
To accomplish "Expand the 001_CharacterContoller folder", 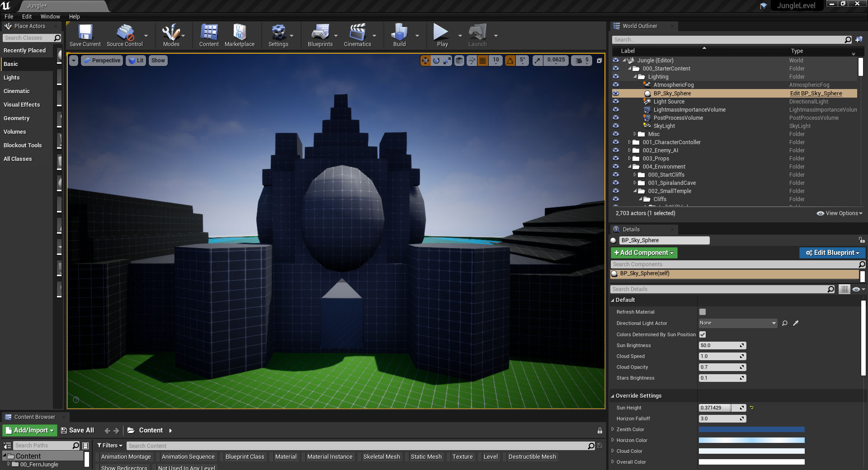I will (629, 142).
